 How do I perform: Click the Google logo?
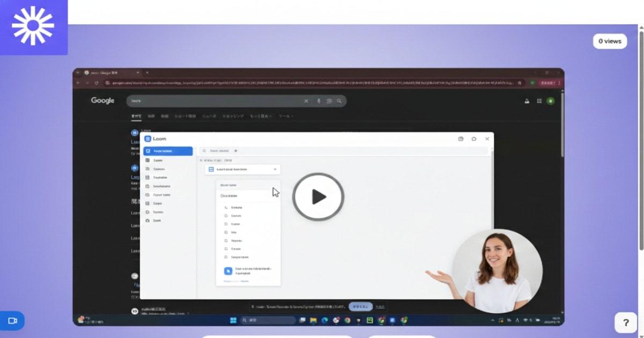coord(103,101)
